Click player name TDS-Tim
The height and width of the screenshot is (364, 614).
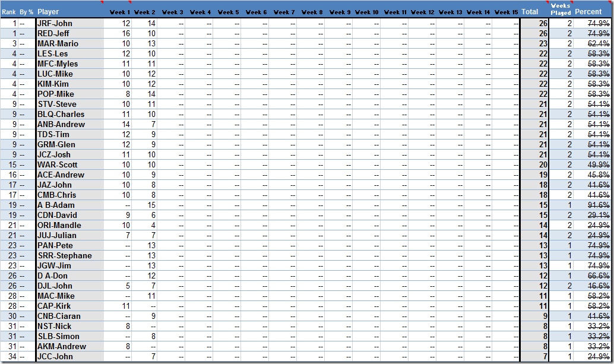(53, 135)
